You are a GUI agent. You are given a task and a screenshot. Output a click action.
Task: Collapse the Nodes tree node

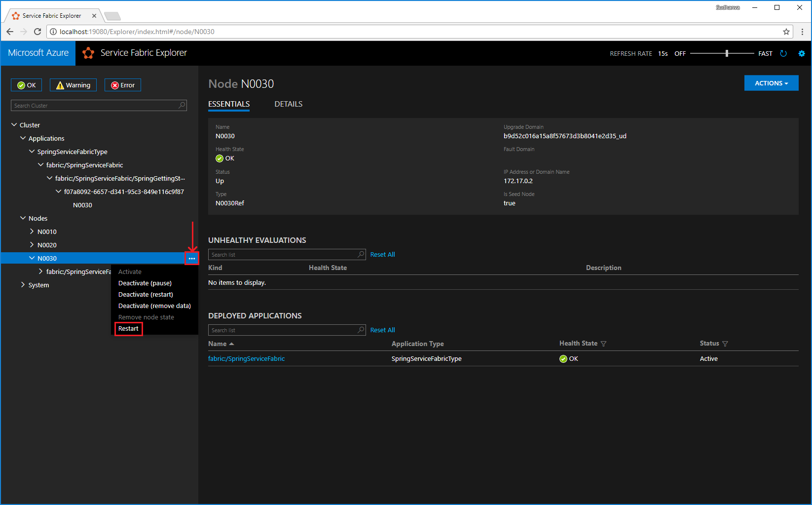tap(23, 218)
